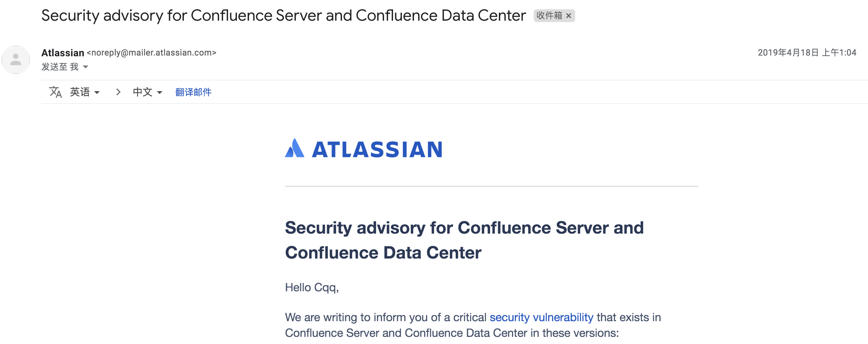The image size is (868, 344).
Task: Open the 英语 source language dropdown
Action: click(85, 92)
